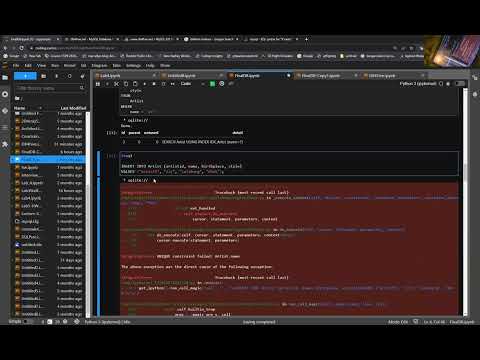This screenshot has height=360, width=480.
Task: Cut selected cell using scissors icon
Action: (116, 84)
